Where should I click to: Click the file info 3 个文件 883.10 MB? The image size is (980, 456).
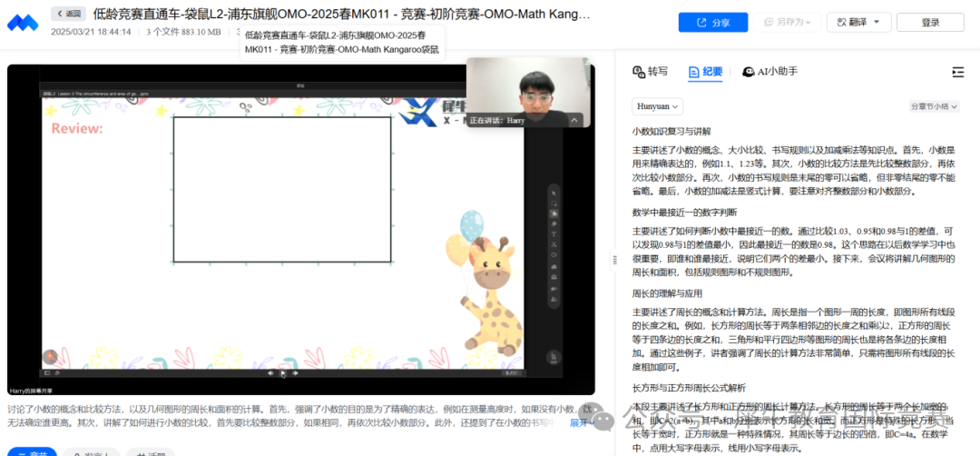(183, 32)
